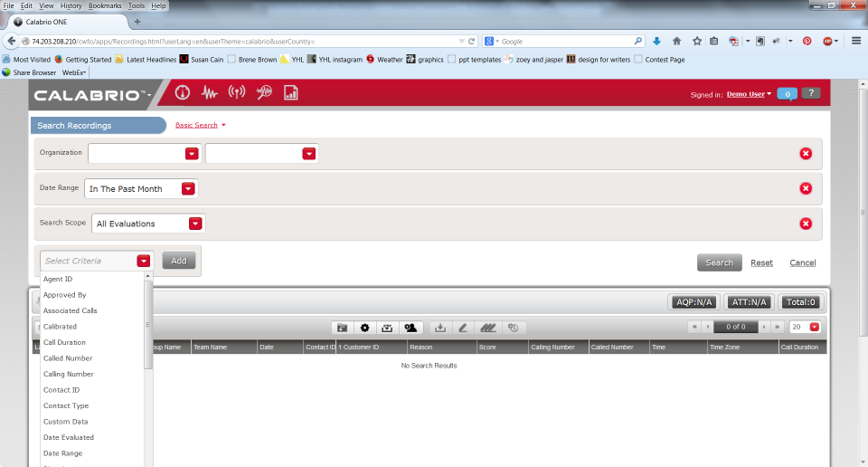This screenshot has width=868, height=467.
Task: Click the tag and clock icon in results toolbar
Action: tap(514, 328)
